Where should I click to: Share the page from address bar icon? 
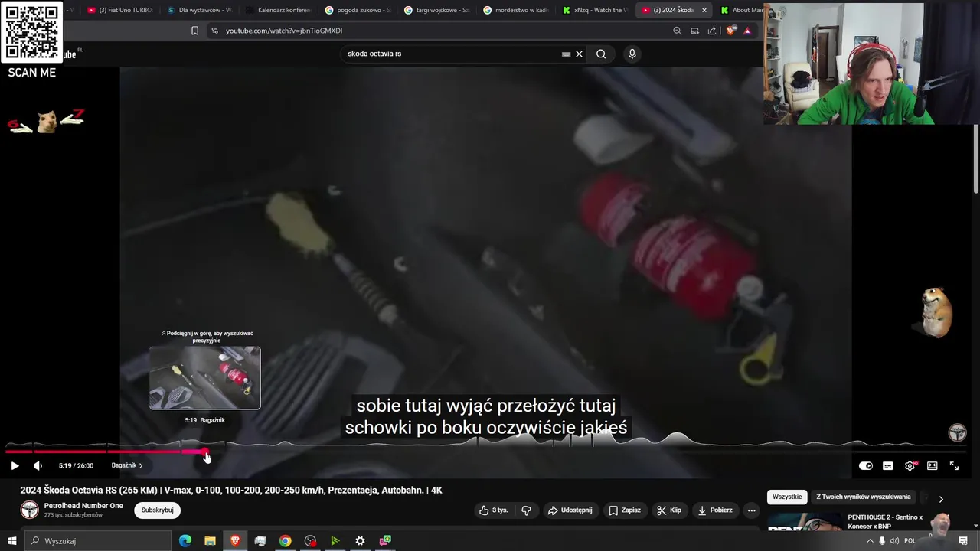pos(712,31)
